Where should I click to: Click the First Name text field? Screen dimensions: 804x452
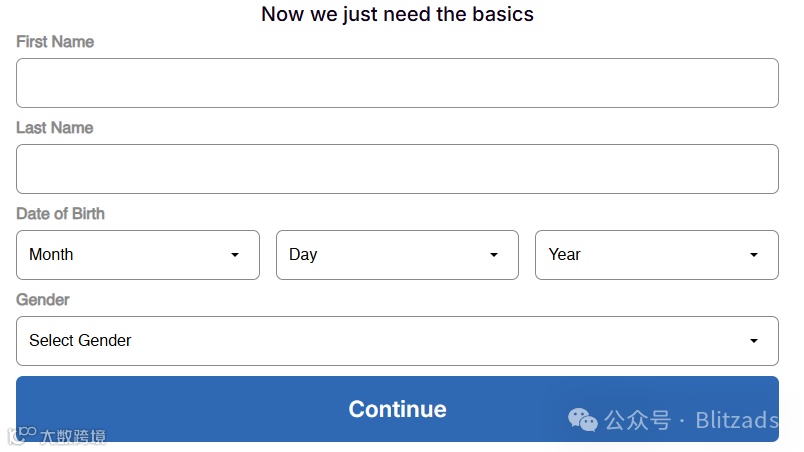[397, 83]
